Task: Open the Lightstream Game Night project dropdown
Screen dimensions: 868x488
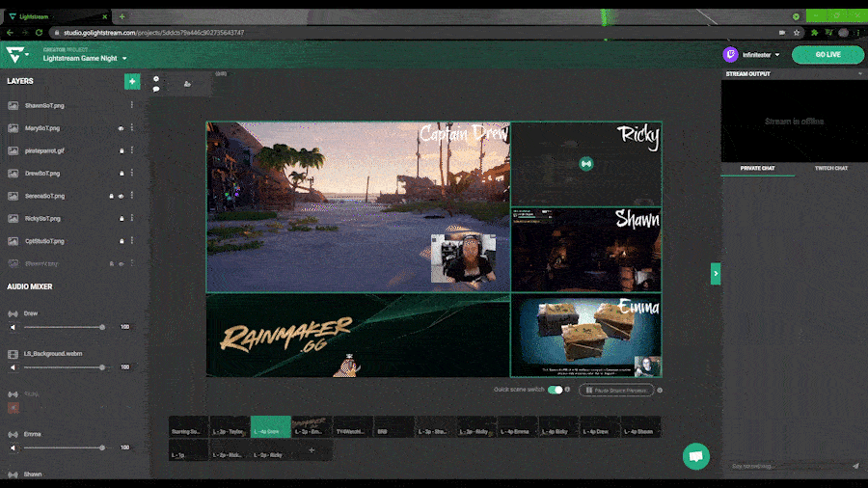Action: click(124, 59)
